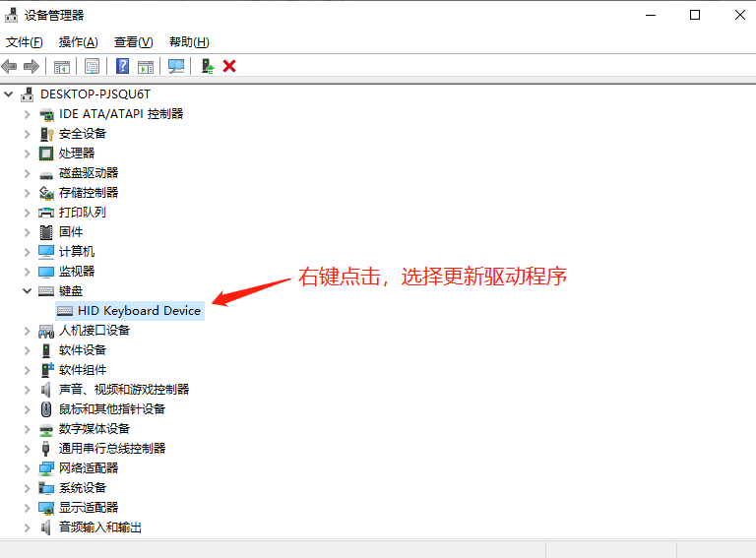The width and height of the screenshot is (756, 558).
Task: Click the 处理器 chip icon
Action: [x=46, y=154]
